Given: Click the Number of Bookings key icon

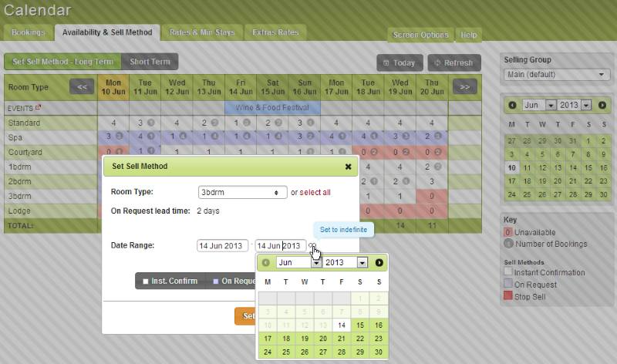Looking at the screenshot, I should pos(508,244).
